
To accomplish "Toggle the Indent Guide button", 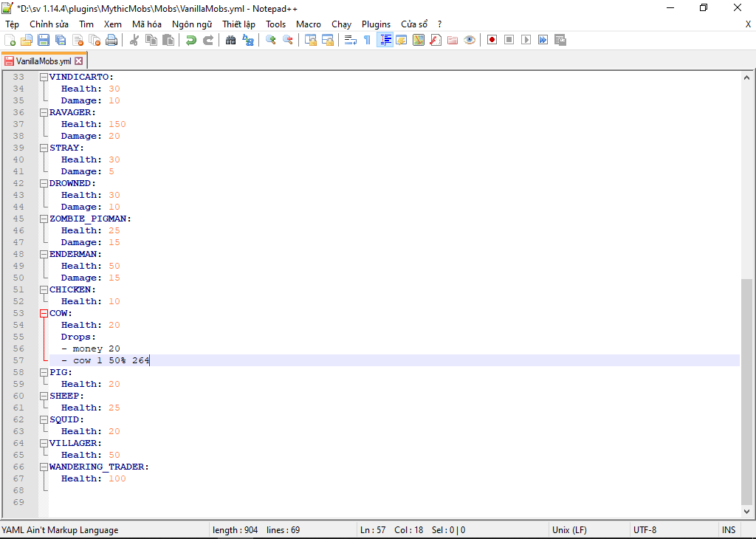I will coord(385,40).
